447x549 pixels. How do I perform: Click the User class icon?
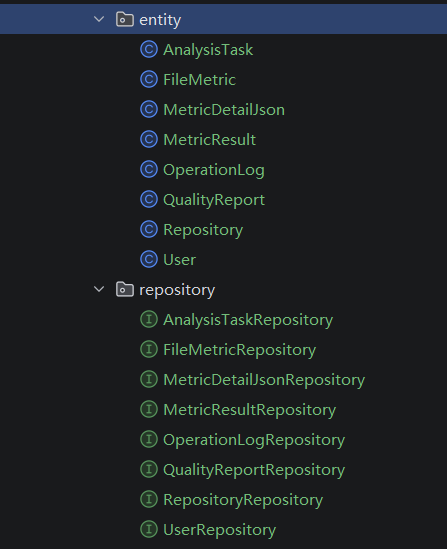149,259
